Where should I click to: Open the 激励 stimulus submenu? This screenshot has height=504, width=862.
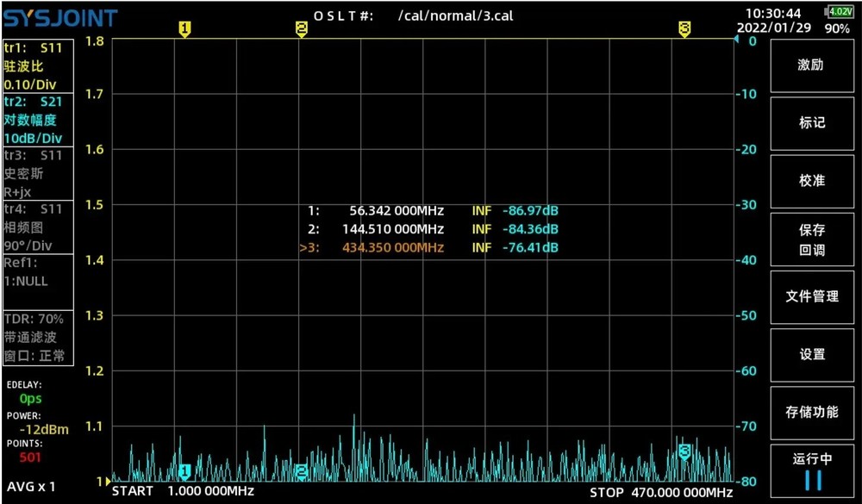811,65
